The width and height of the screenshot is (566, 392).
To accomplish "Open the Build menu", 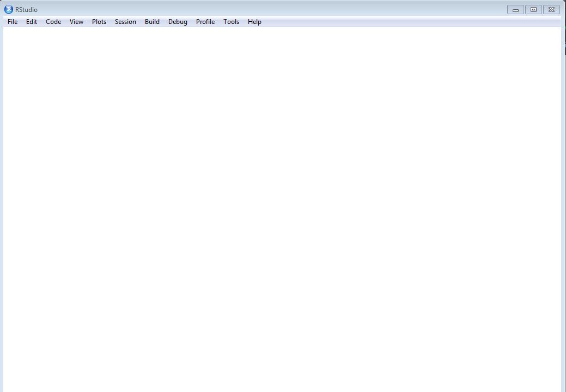I will (152, 22).
